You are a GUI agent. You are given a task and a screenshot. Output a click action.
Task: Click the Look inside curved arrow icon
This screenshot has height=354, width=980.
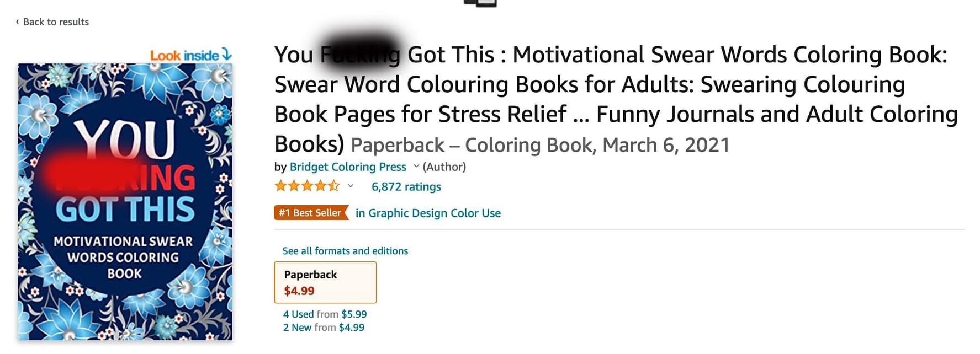click(x=227, y=54)
